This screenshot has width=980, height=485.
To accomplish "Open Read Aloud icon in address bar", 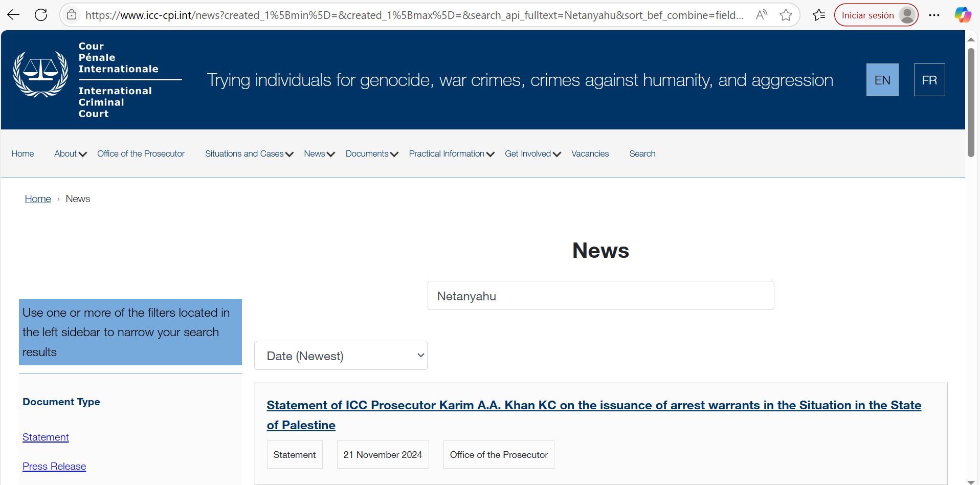I will point(761,15).
